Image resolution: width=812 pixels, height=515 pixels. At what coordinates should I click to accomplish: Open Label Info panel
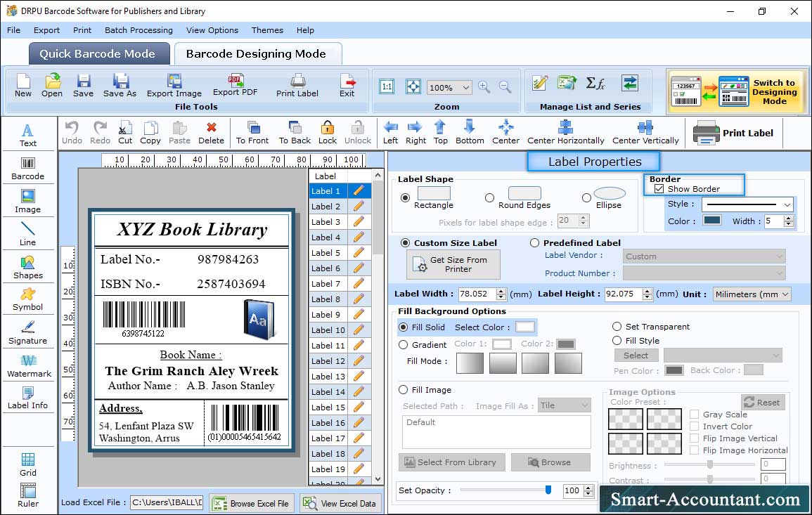point(28,398)
